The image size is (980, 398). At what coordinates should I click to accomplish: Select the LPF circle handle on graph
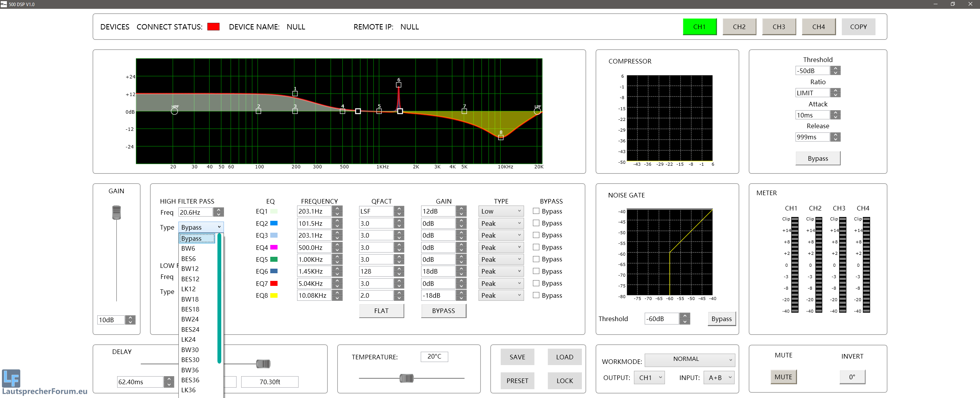coord(537,111)
